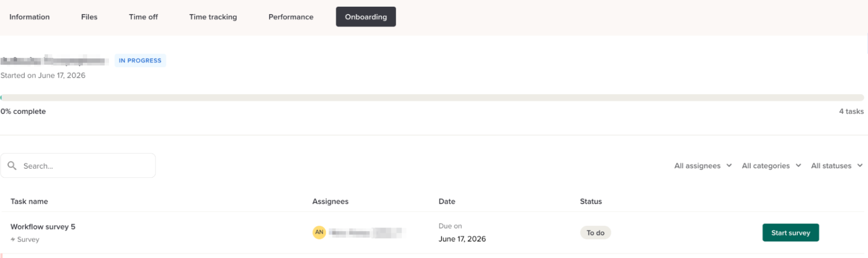Select the Onboarding tab
This screenshot has height=258, width=868.
click(366, 16)
